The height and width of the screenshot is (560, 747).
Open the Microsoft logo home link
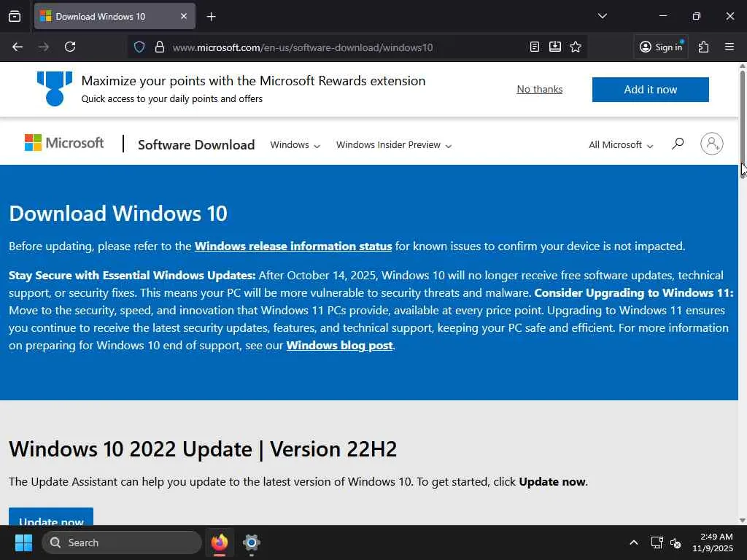64,143
